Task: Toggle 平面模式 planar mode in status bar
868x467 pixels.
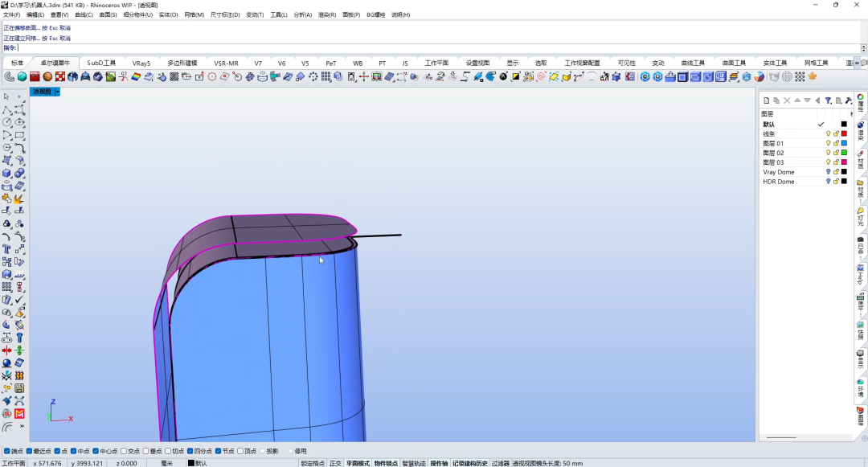Action: pos(358,463)
